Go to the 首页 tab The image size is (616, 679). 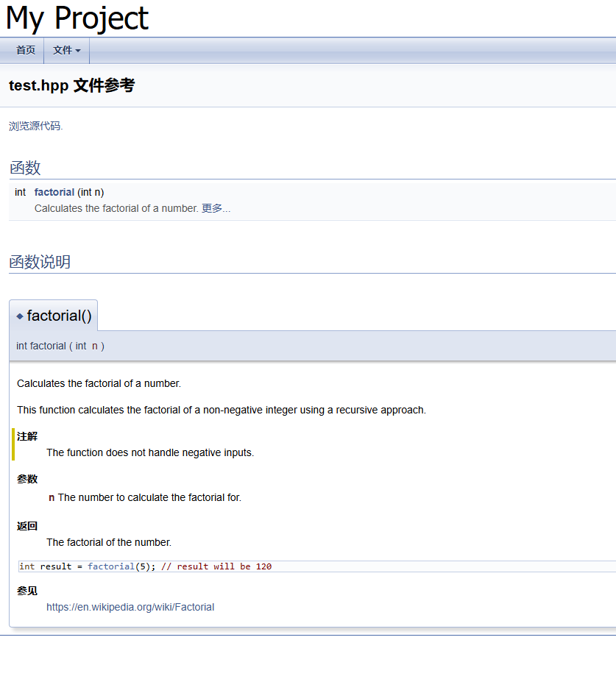coord(26,50)
